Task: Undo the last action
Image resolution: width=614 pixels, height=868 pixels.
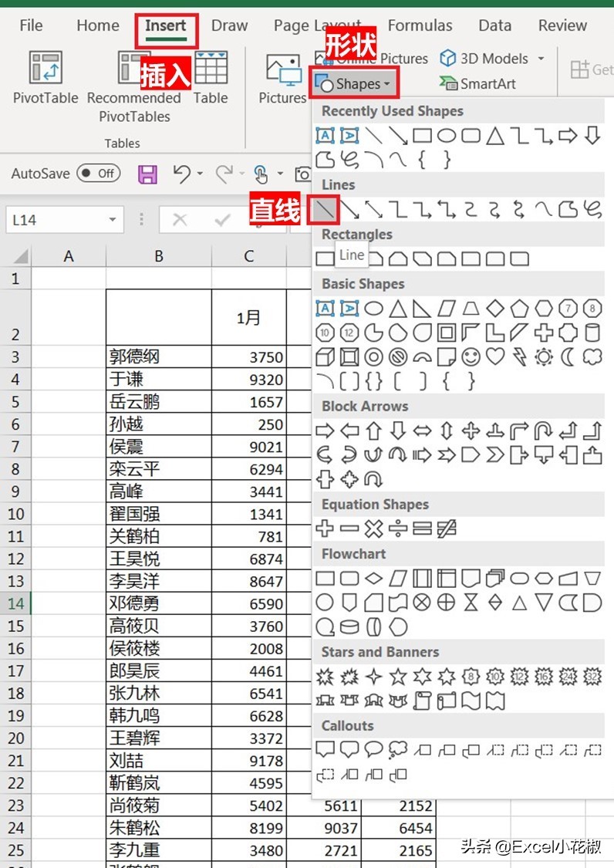Action: click(x=181, y=174)
